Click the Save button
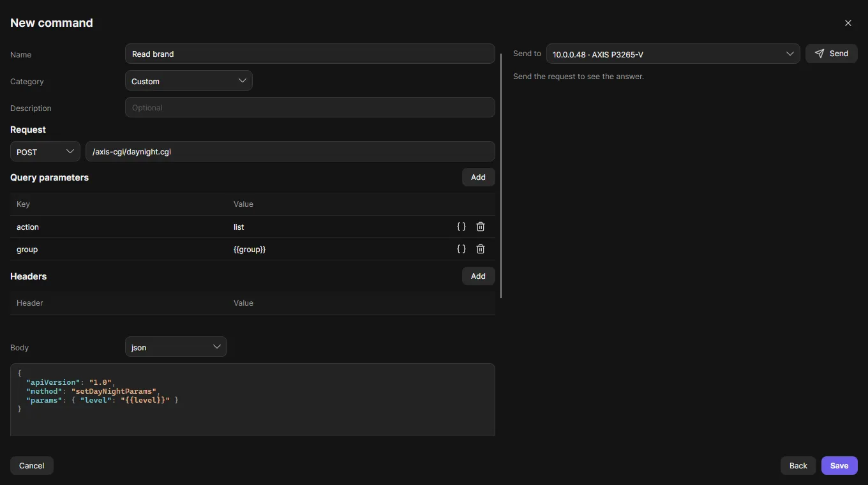 pyautogui.click(x=839, y=466)
